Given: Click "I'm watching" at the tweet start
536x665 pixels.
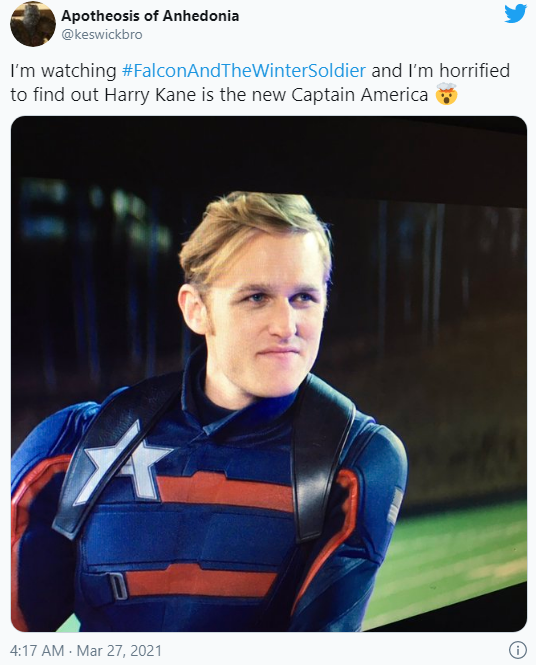Looking at the screenshot, I should point(63,70).
